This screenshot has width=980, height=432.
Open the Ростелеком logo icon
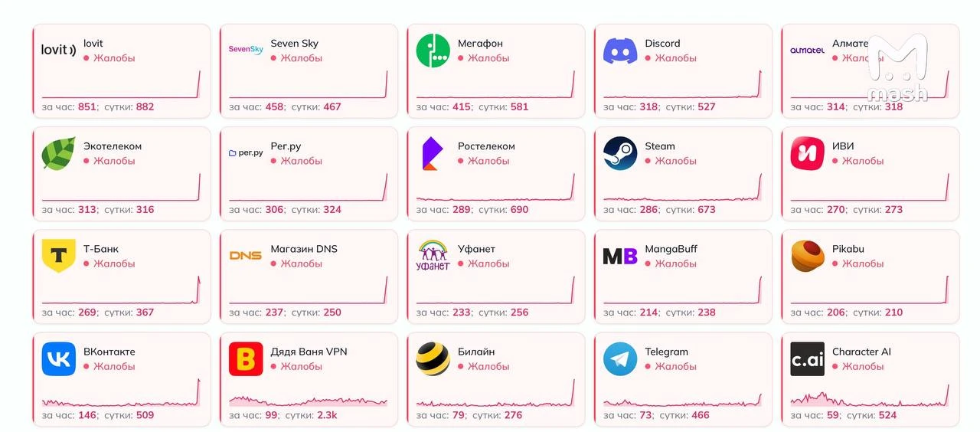(431, 153)
